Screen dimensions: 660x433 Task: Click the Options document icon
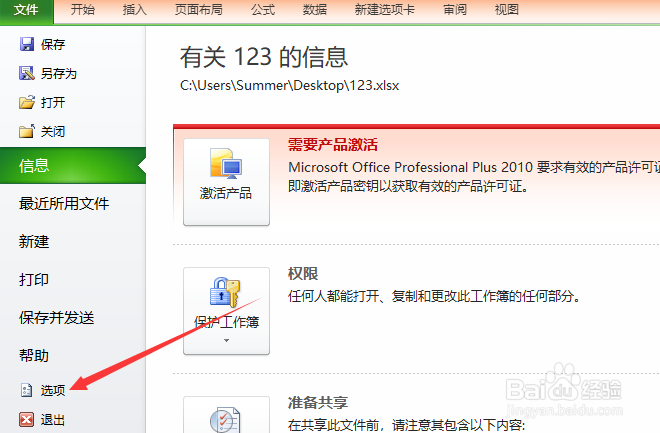[x=27, y=390]
